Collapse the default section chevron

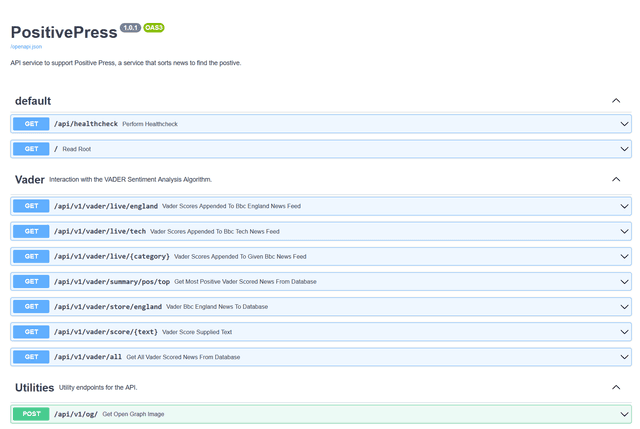pos(616,101)
